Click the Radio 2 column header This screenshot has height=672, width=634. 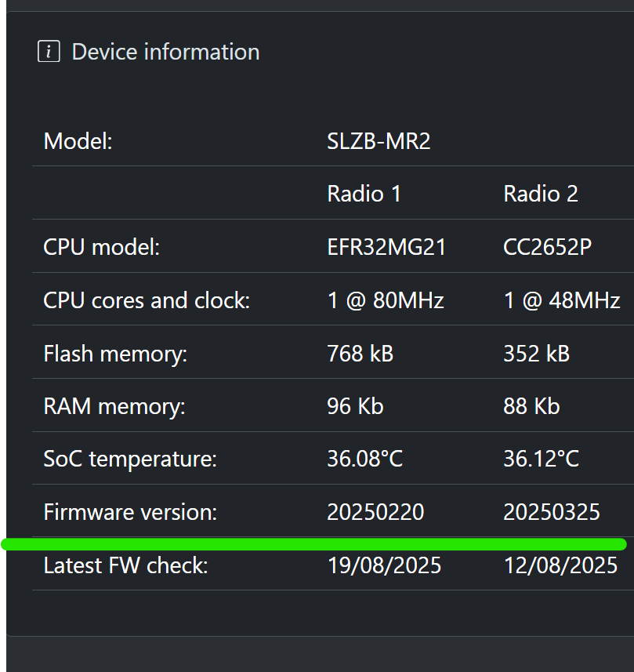click(541, 194)
